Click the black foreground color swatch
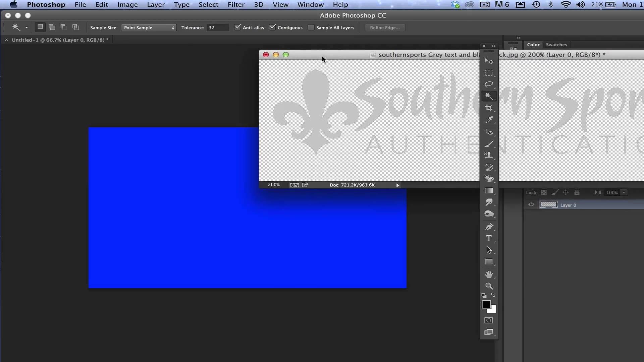The height and width of the screenshot is (362, 644). 486,304
